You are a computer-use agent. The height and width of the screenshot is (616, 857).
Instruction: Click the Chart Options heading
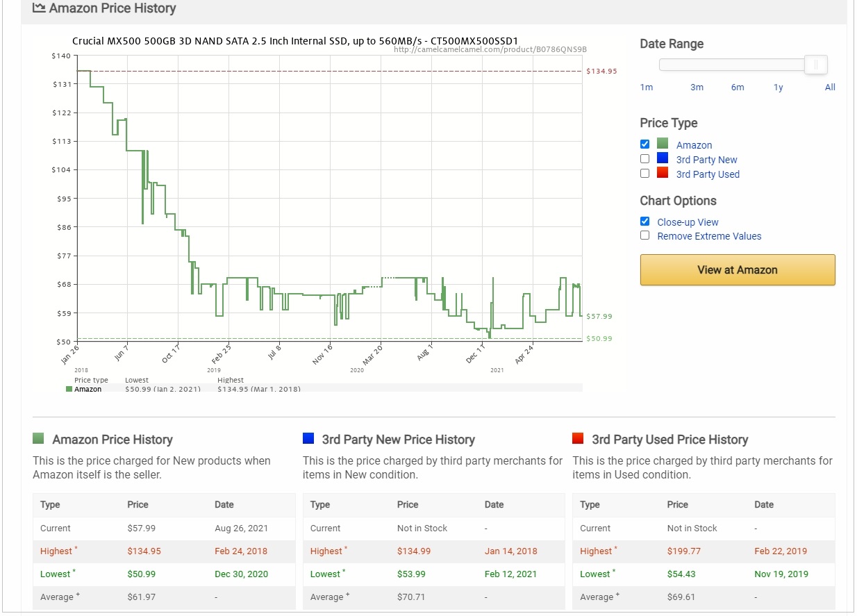click(x=678, y=201)
